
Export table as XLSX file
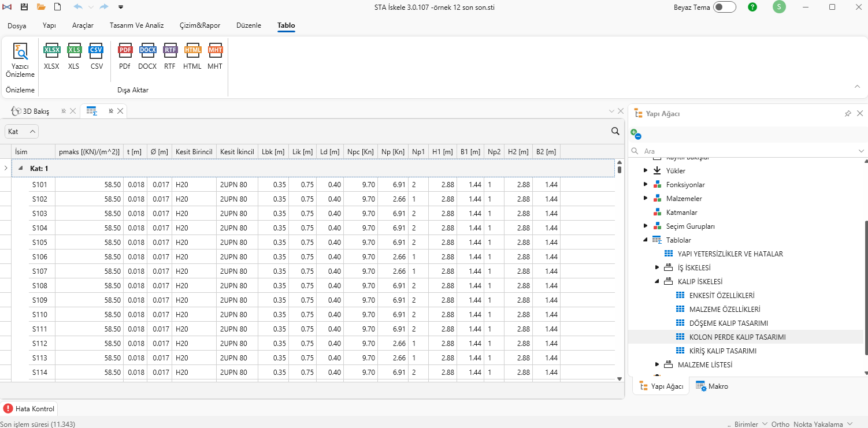(51, 57)
